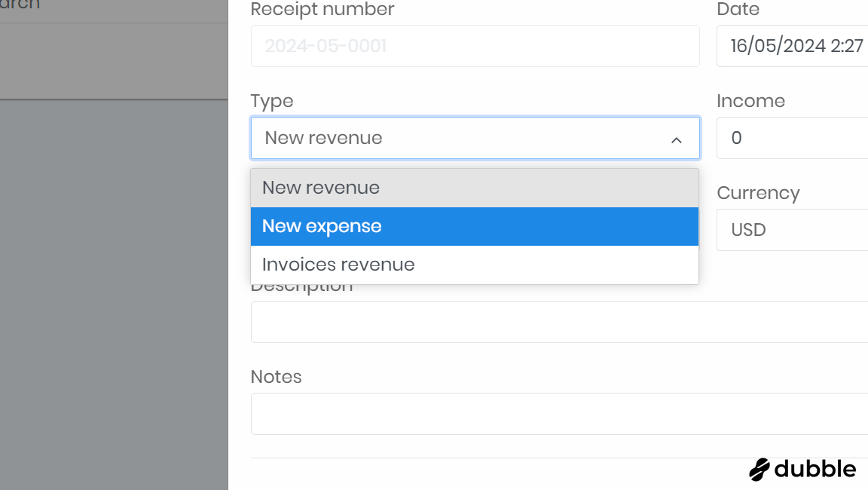
Task: Click the Description text field
Action: (558, 322)
